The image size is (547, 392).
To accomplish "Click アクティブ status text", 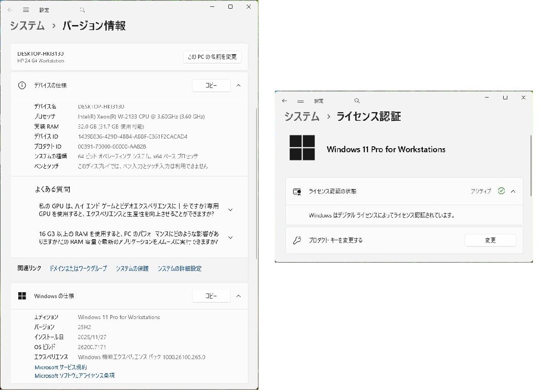I will pyautogui.click(x=481, y=191).
